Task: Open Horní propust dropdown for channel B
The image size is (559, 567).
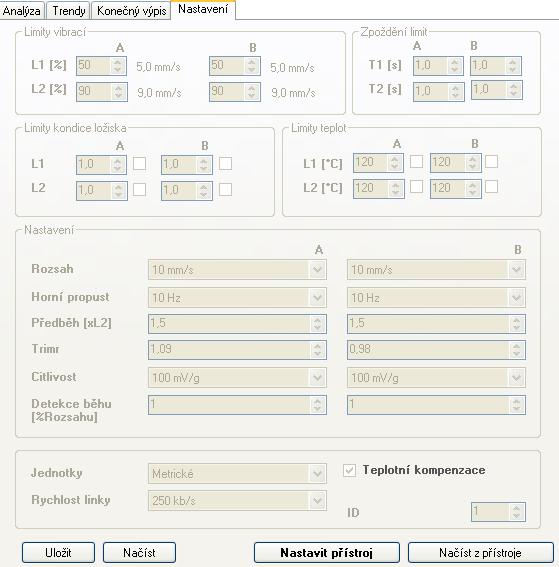Action: tap(436, 298)
